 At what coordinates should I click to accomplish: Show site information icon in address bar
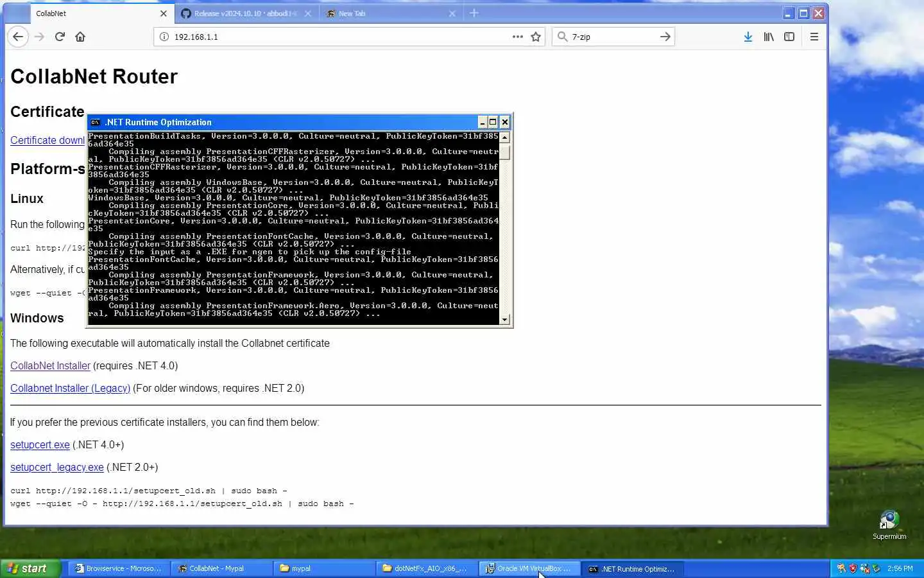click(x=164, y=37)
